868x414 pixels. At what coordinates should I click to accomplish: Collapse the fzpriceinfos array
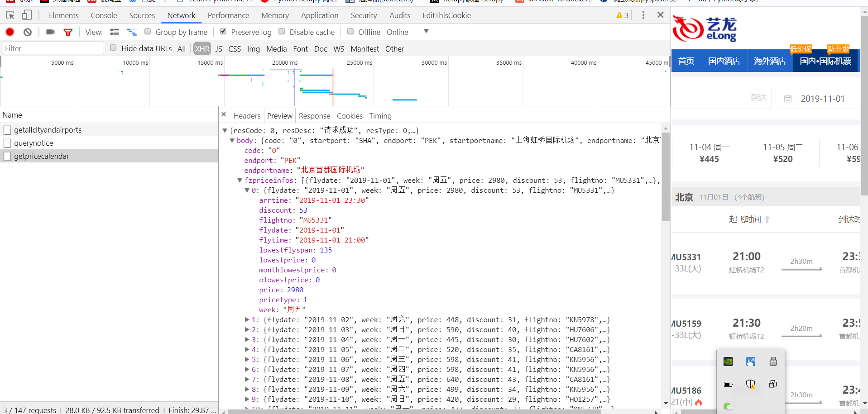click(x=240, y=180)
